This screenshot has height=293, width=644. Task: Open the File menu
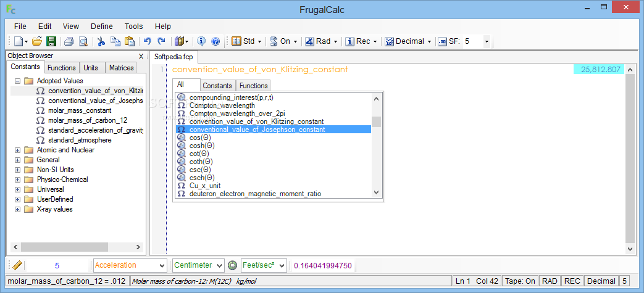[20, 27]
